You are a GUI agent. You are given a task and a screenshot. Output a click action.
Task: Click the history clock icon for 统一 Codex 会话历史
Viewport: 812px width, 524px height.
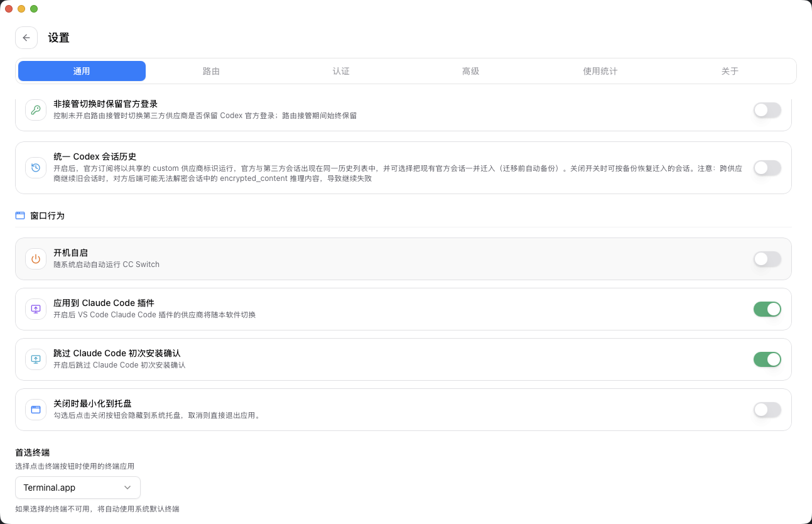36,168
